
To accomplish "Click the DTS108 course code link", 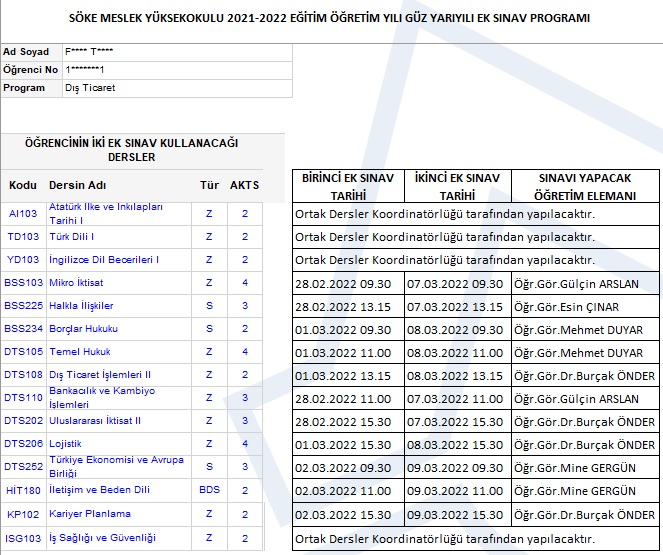I will tap(24, 375).
